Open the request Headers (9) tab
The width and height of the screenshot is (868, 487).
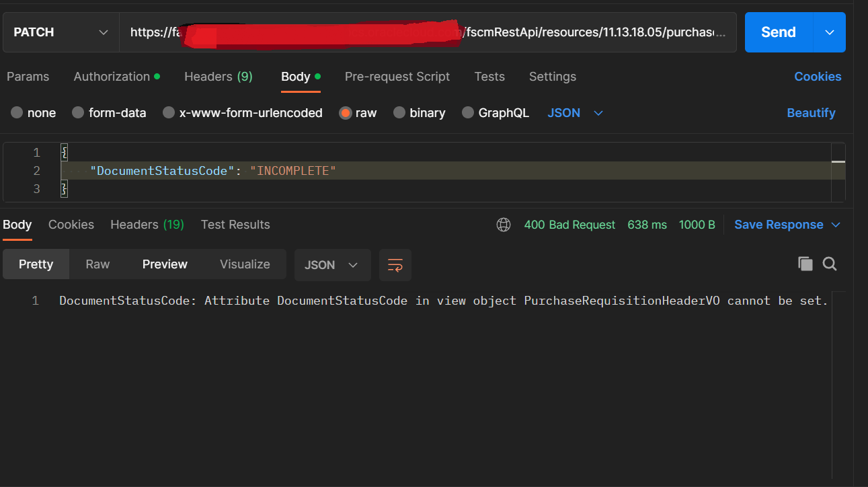(219, 77)
